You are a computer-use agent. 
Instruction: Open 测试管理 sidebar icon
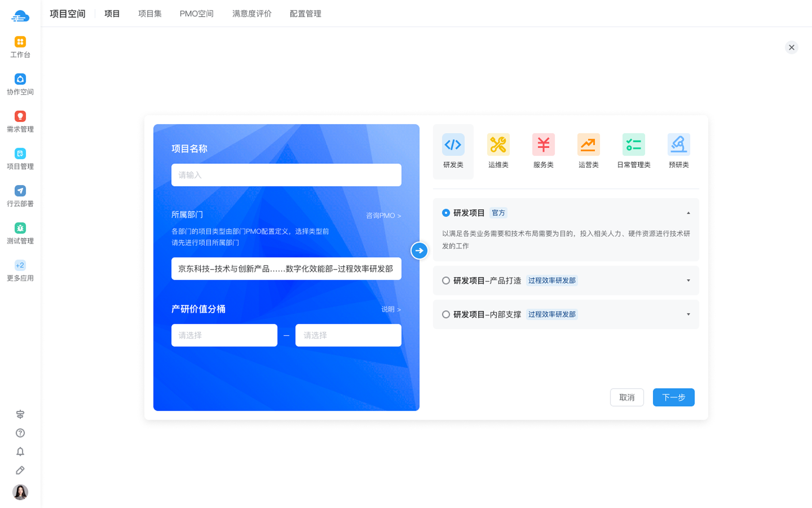[20, 228]
